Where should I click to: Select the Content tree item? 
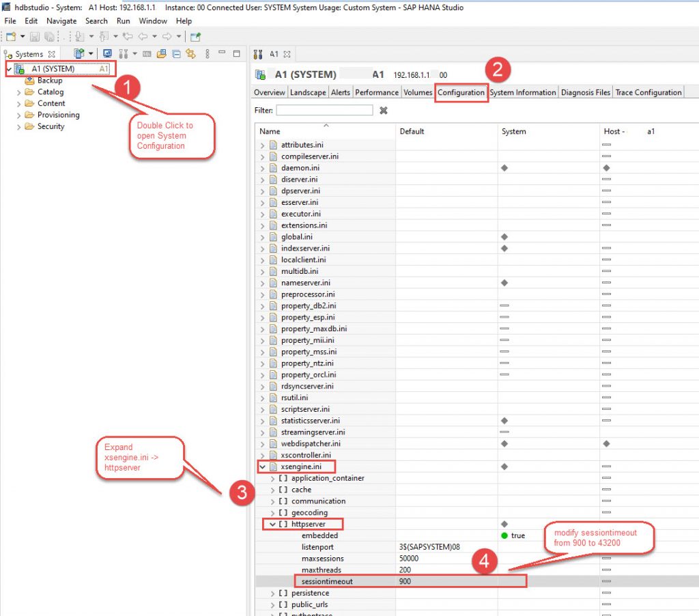(51, 104)
